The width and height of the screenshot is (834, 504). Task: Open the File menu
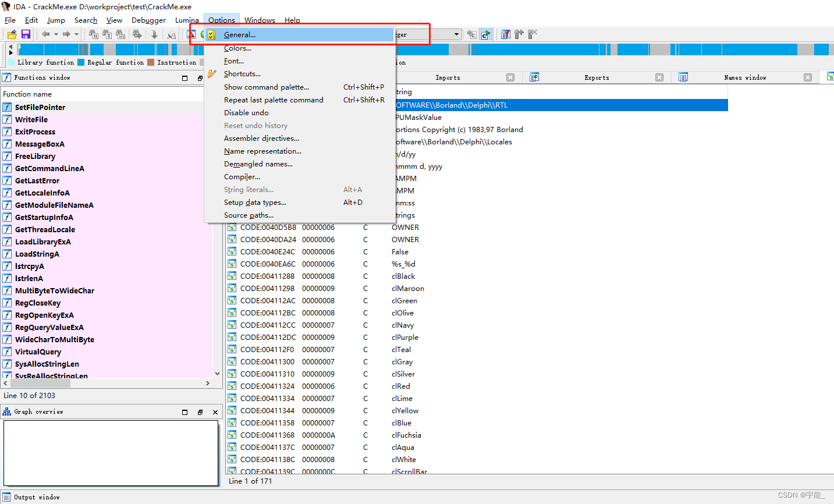(x=10, y=20)
